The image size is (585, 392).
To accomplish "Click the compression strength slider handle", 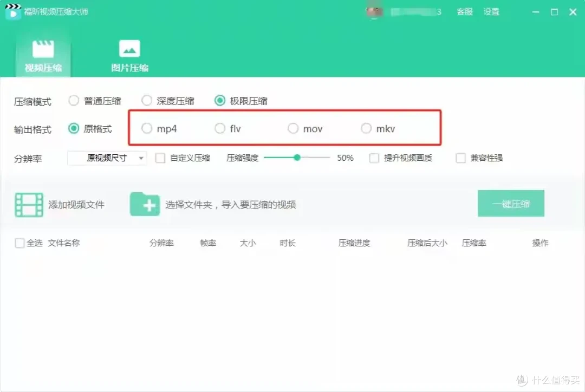I will click(x=297, y=158).
